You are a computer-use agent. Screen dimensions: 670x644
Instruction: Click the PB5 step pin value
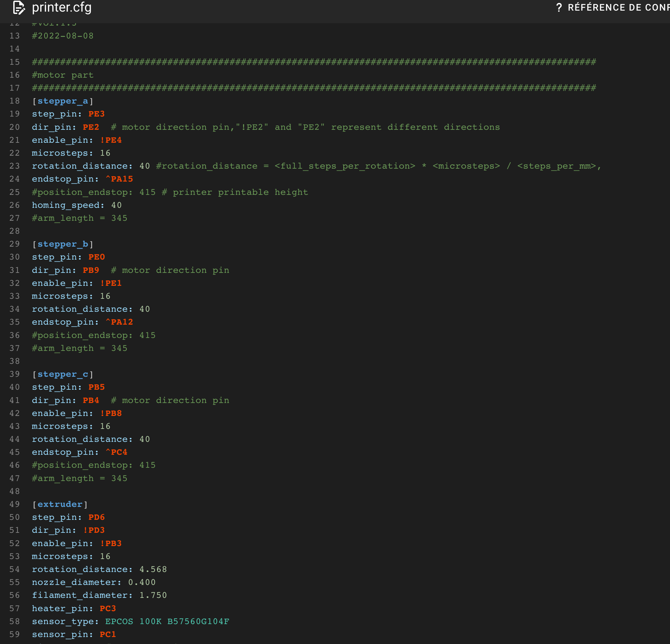pyautogui.click(x=97, y=387)
